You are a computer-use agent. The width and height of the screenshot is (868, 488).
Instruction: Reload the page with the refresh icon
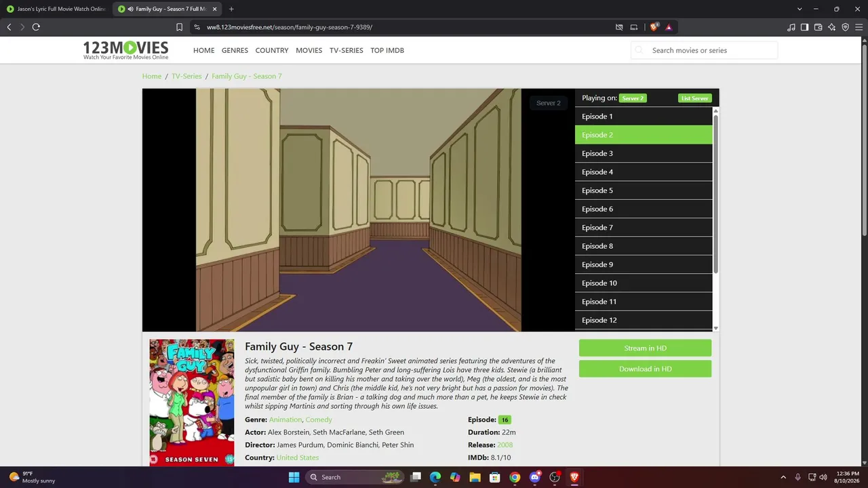(36, 27)
